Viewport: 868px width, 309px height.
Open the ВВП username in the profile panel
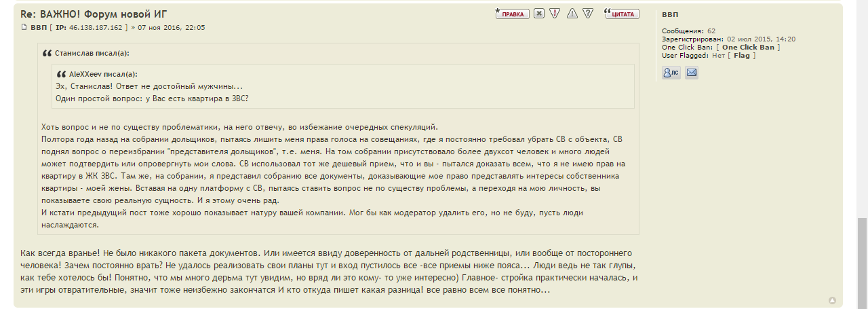tap(669, 15)
